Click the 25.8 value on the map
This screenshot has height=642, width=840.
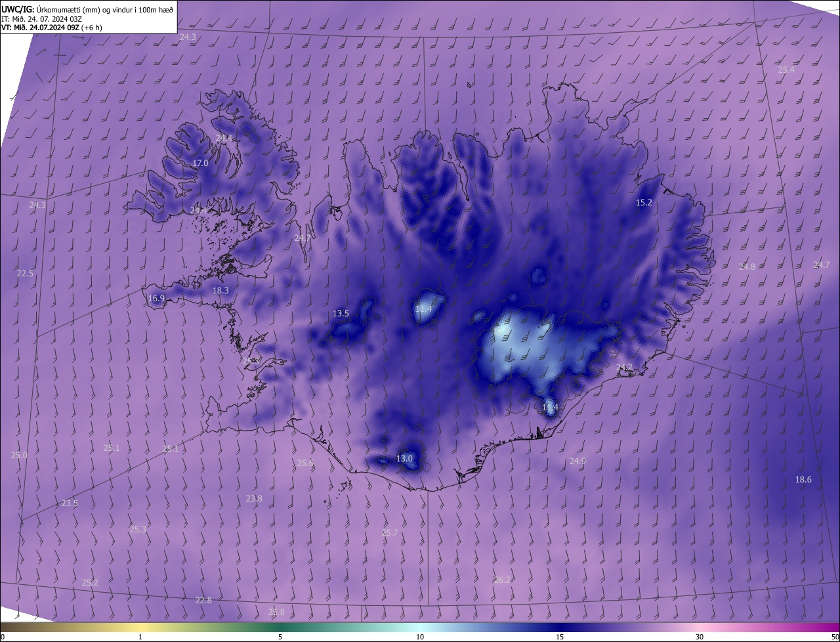(x=277, y=612)
